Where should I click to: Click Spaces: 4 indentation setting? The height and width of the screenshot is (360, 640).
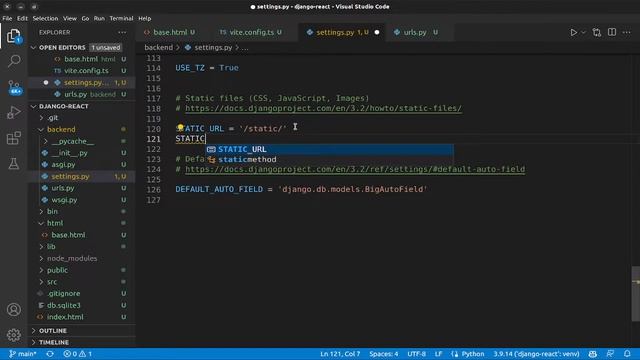(x=384, y=354)
